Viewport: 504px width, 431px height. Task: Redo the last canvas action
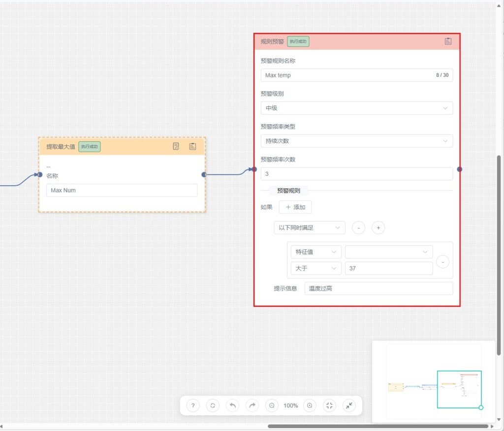point(252,405)
